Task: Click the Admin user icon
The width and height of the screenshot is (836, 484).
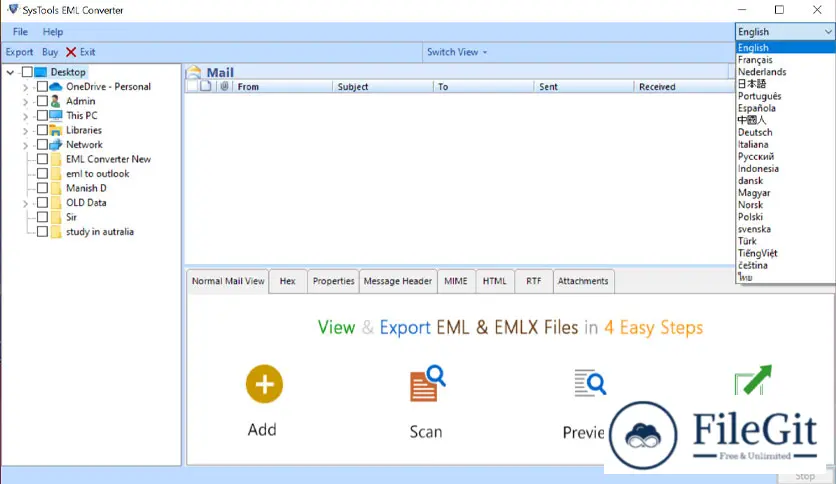Action: click(55, 101)
